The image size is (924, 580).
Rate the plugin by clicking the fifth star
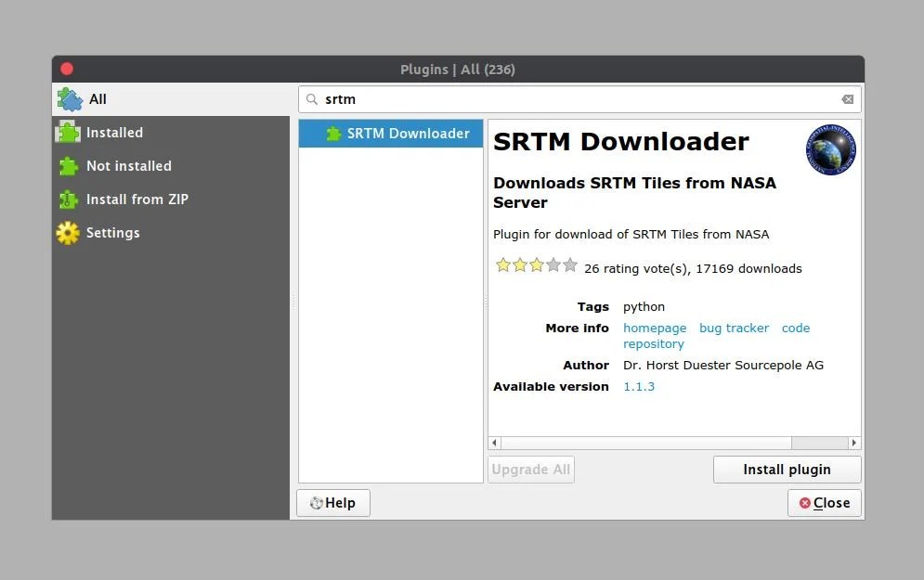point(568,264)
